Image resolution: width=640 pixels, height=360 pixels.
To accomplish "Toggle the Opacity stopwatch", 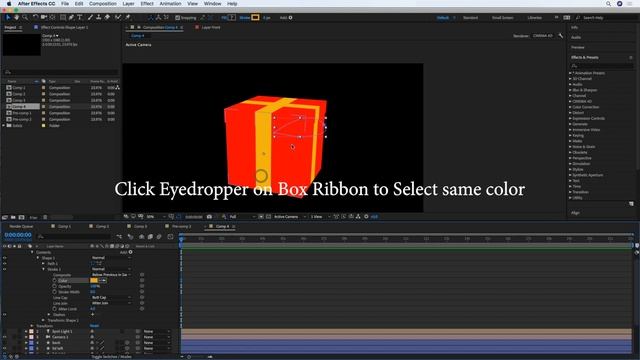I will [54, 286].
